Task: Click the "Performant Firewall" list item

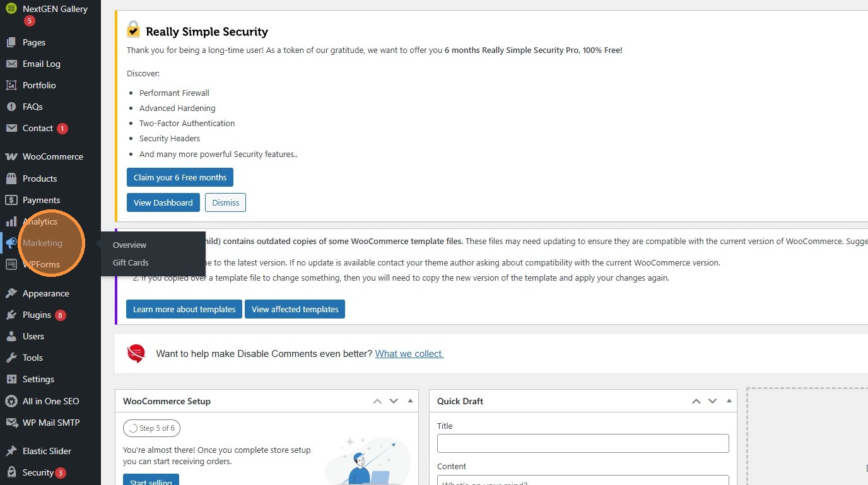Action: (174, 93)
